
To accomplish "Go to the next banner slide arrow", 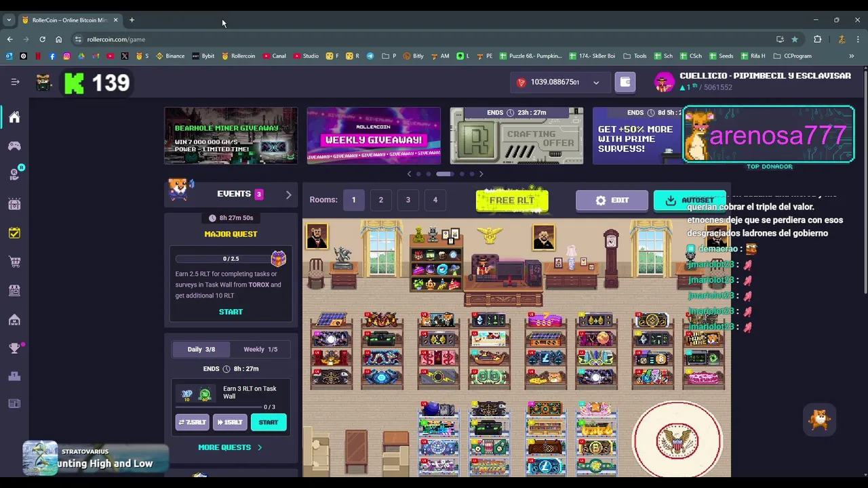I will point(481,174).
